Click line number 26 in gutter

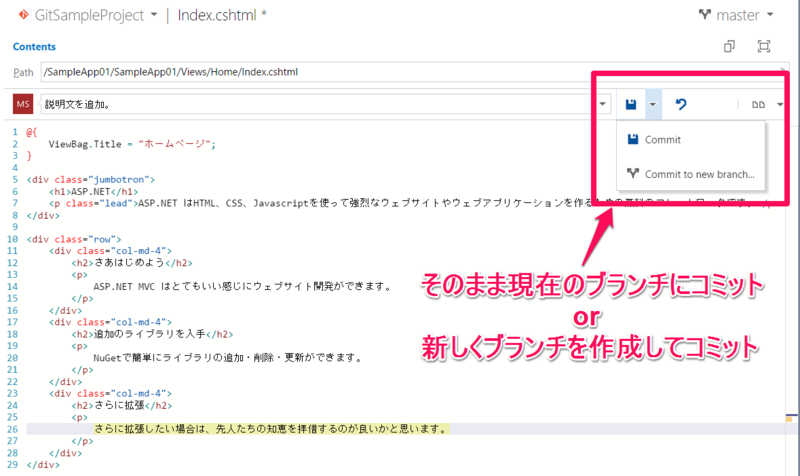click(13, 429)
